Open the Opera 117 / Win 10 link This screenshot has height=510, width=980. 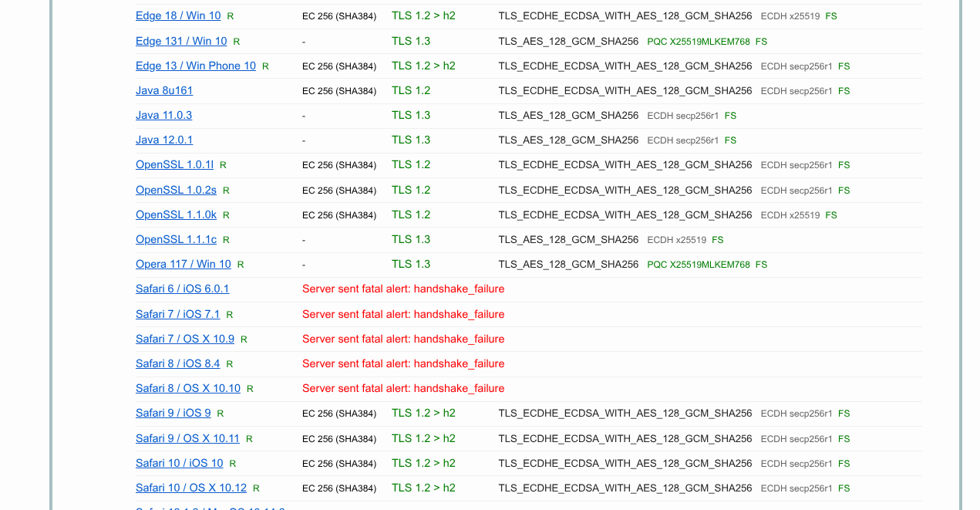coord(184,264)
